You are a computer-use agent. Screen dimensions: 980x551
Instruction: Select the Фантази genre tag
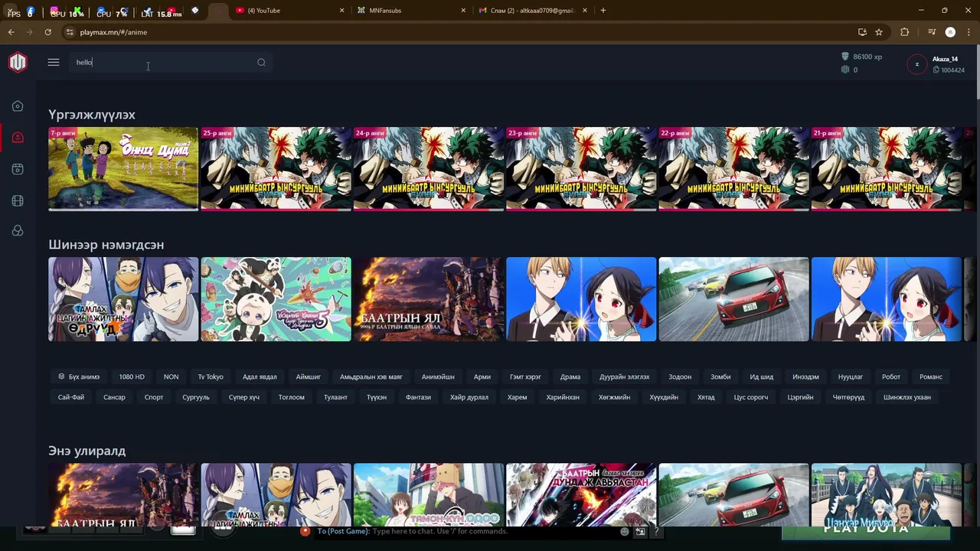[x=419, y=397]
